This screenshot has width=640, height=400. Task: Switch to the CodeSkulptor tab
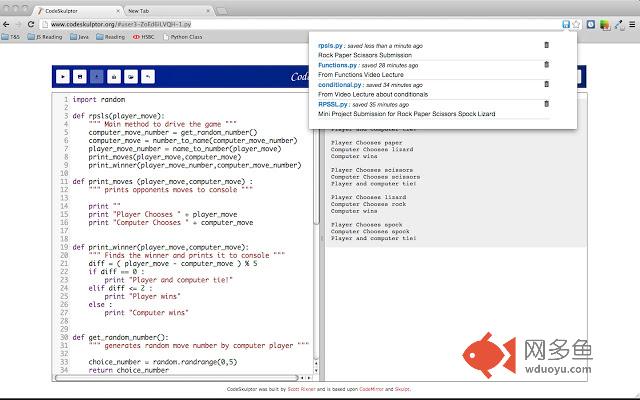coord(78,11)
